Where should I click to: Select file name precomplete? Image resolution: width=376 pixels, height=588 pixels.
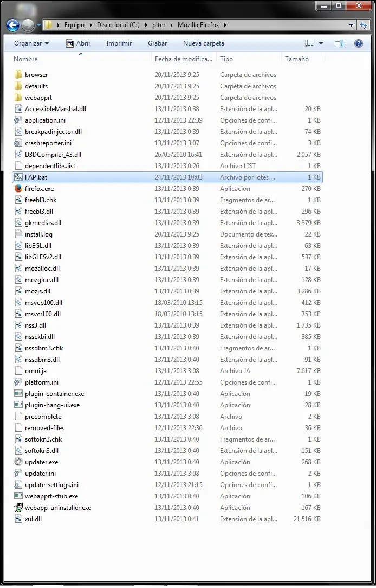point(43,417)
